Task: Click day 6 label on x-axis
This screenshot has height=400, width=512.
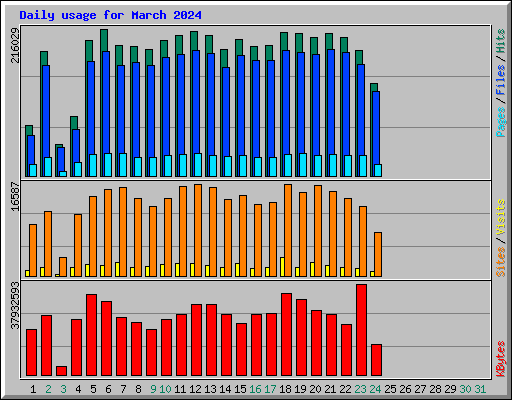Action: coord(108,389)
